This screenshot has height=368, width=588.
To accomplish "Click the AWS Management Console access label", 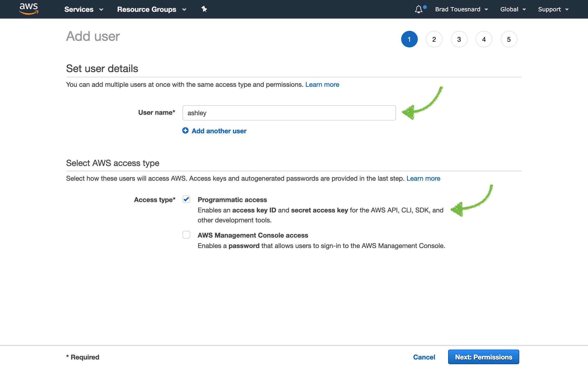I will 253,235.
